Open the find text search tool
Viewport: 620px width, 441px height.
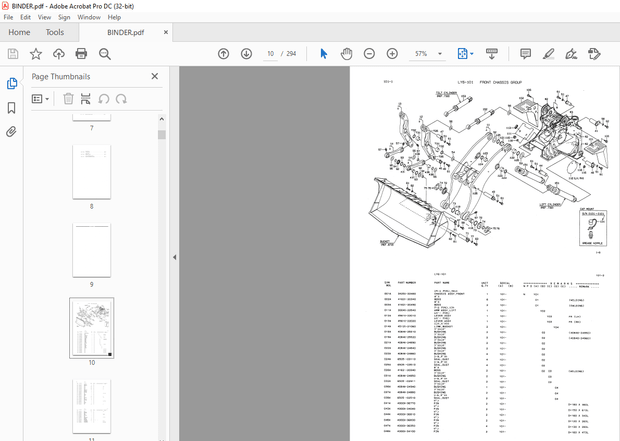pyautogui.click(x=104, y=54)
